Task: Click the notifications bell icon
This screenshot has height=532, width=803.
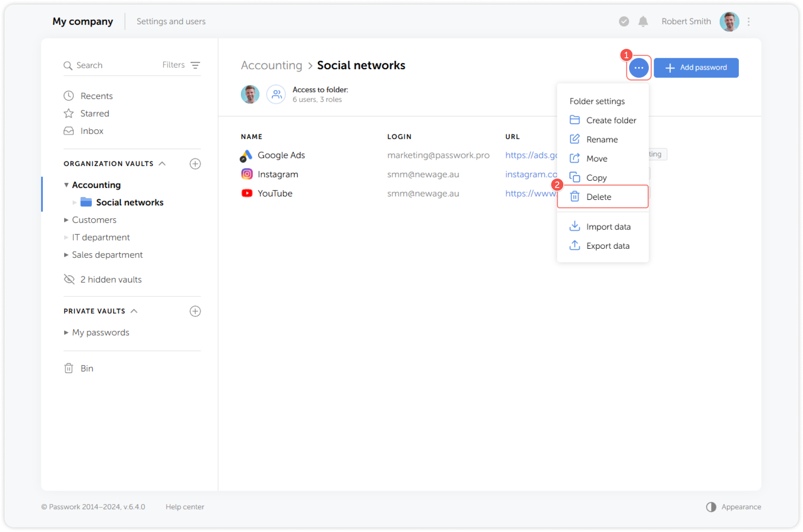Action: (x=643, y=22)
